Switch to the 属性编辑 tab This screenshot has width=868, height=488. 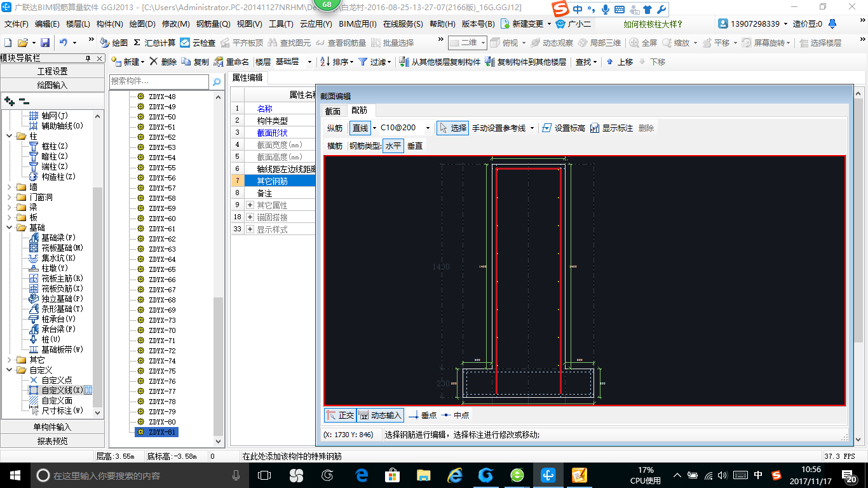[247, 78]
